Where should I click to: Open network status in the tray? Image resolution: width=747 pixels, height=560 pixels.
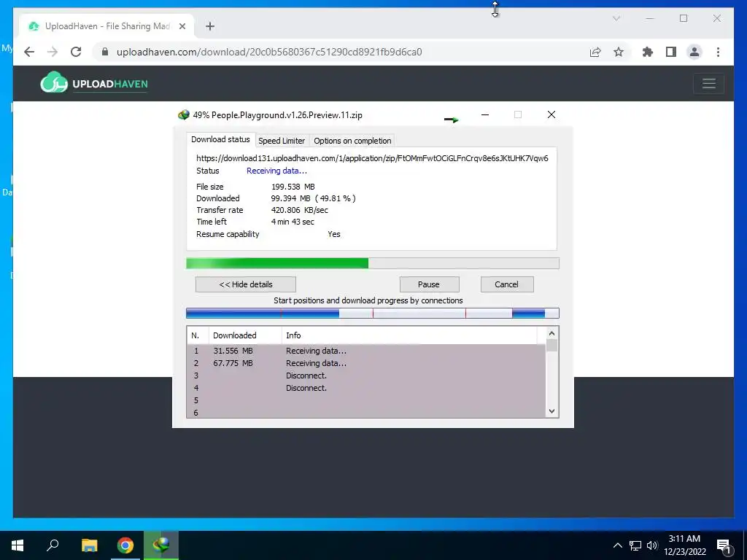(x=635, y=545)
